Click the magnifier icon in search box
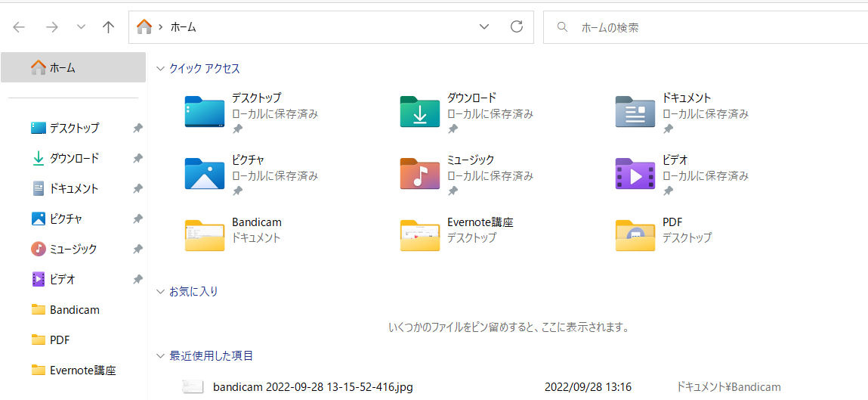 563,26
